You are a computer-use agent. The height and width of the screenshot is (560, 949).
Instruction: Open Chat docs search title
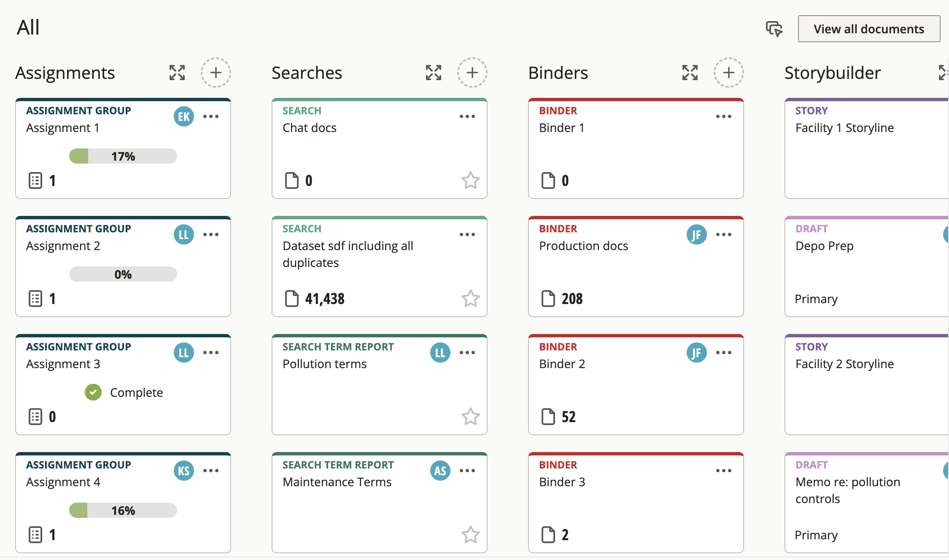[310, 128]
